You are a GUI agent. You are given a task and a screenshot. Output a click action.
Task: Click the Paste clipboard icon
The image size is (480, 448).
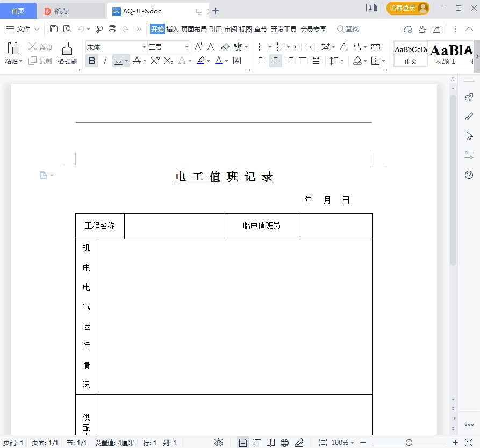[x=13, y=48]
